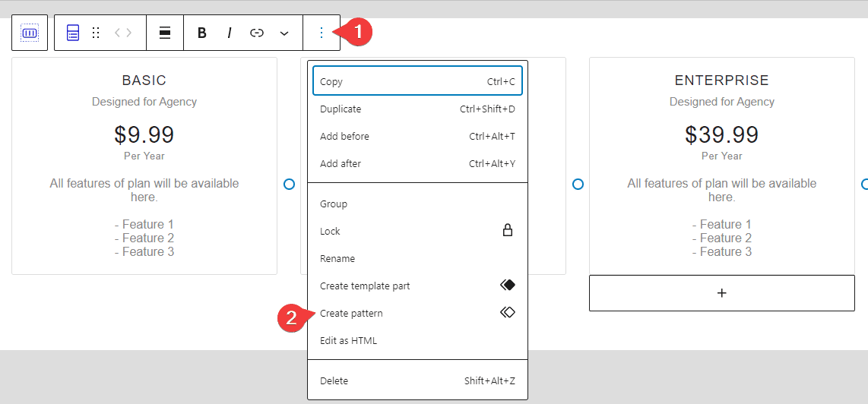This screenshot has width=868, height=404.
Task: Click the BASIC plan heading
Action: (x=144, y=80)
